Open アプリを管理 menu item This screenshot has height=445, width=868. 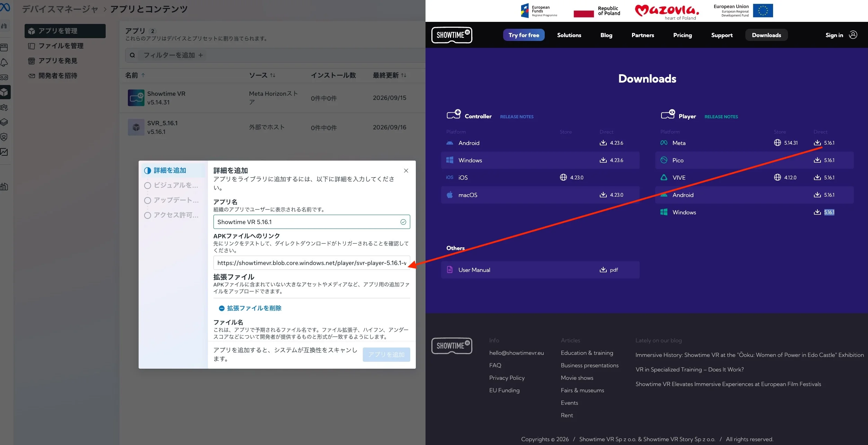(x=65, y=31)
